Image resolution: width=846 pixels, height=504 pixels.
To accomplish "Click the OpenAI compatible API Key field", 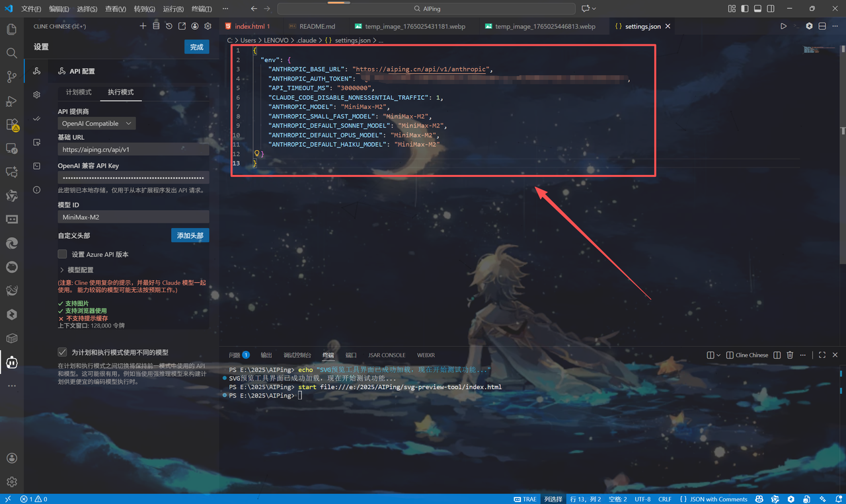I will pyautogui.click(x=134, y=178).
